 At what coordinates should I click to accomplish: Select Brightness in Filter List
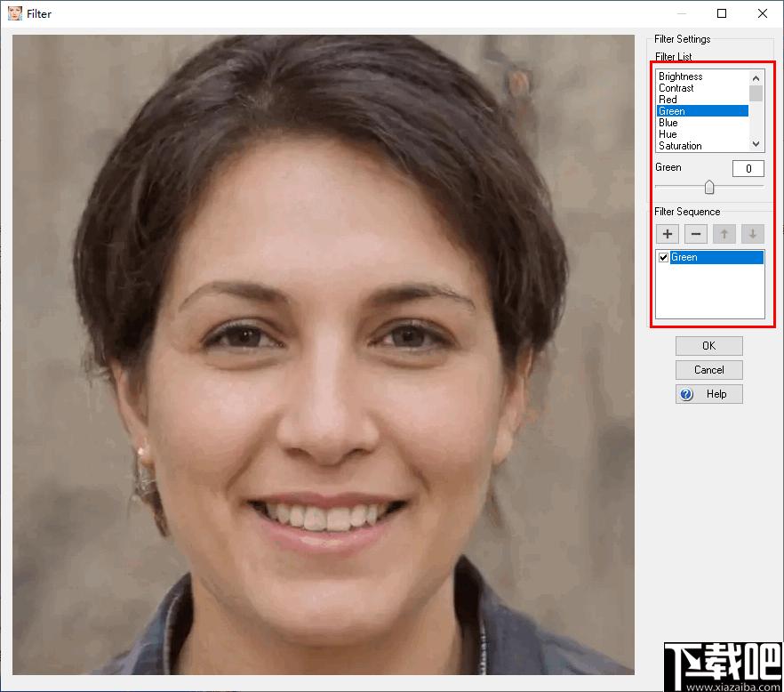702,76
